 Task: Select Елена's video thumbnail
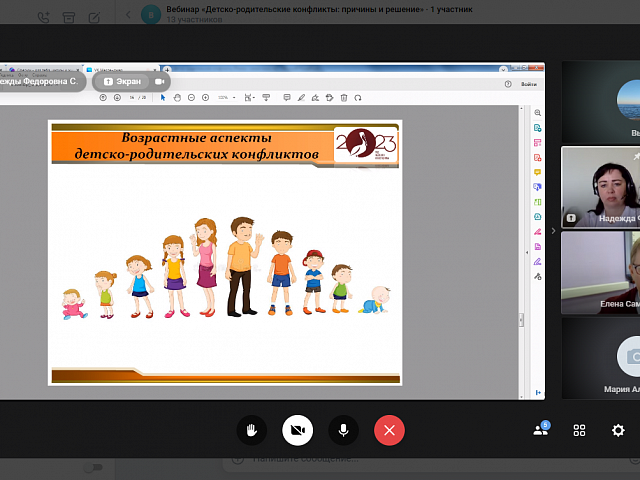pyautogui.click(x=600, y=273)
